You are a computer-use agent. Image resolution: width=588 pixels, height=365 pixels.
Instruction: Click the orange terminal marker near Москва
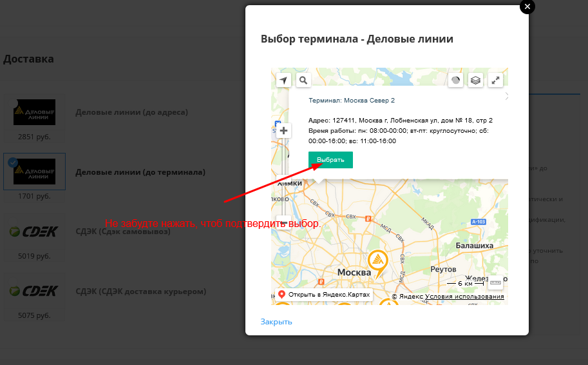pyautogui.click(x=377, y=264)
